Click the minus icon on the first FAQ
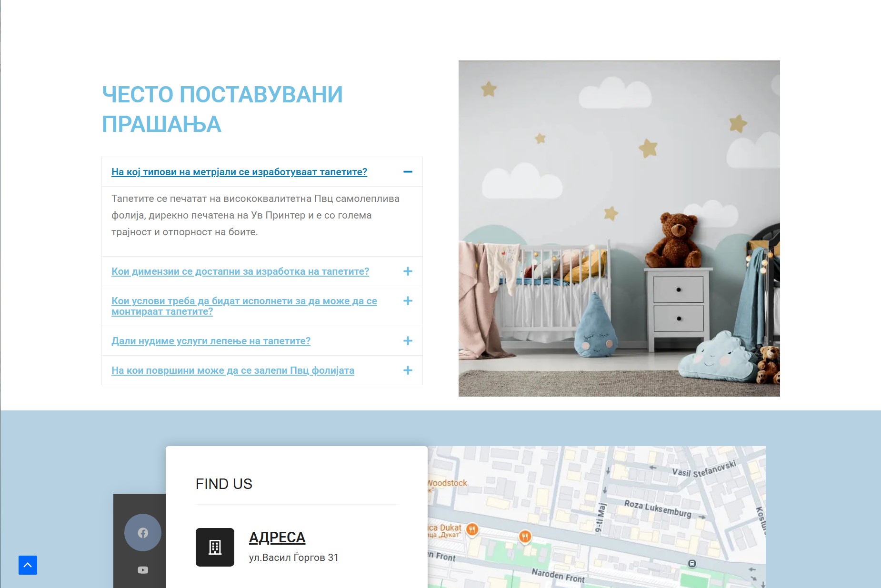This screenshot has width=881, height=588. [x=408, y=172]
